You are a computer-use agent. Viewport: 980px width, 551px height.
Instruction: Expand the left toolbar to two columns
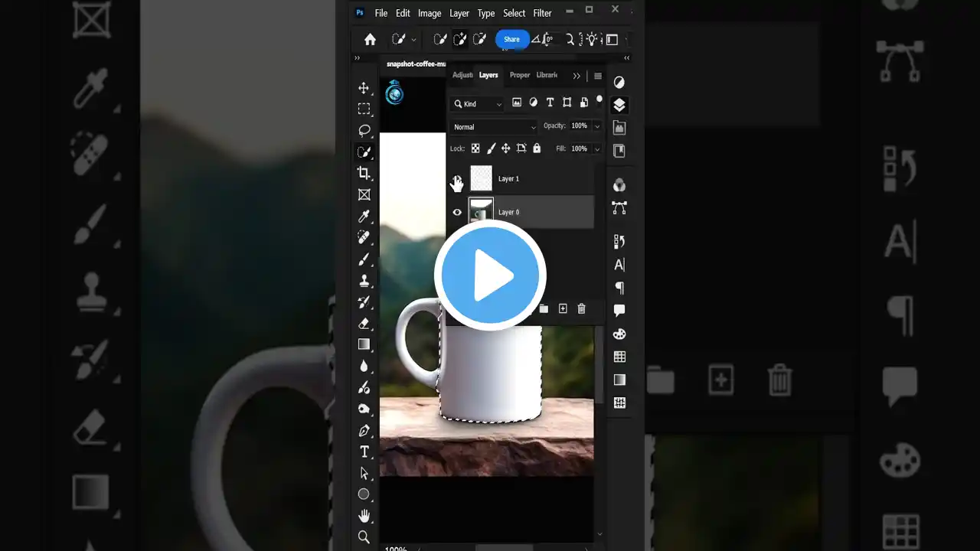357,58
